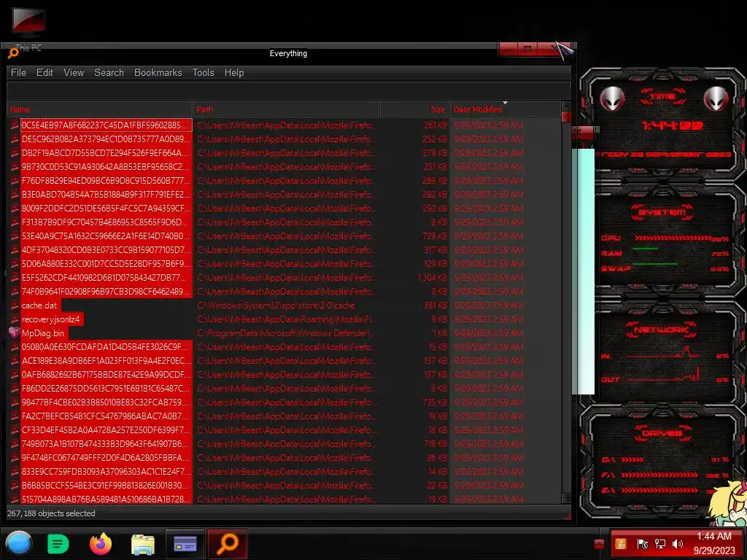Show hidden tray icons arrow
The height and width of the screenshot is (560, 747).
click(x=599, y=544)
